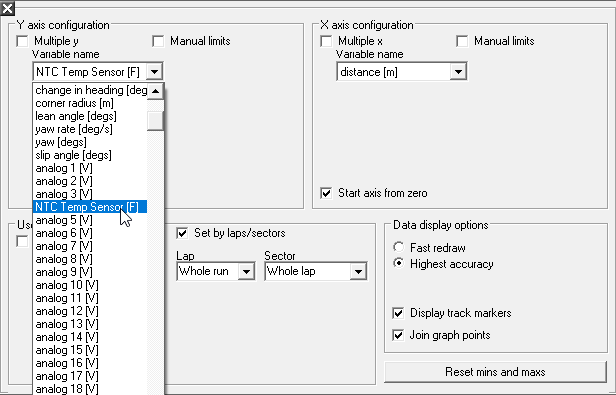
Task: Select lean angle [degs] option
Action: (x=90, y=116)
